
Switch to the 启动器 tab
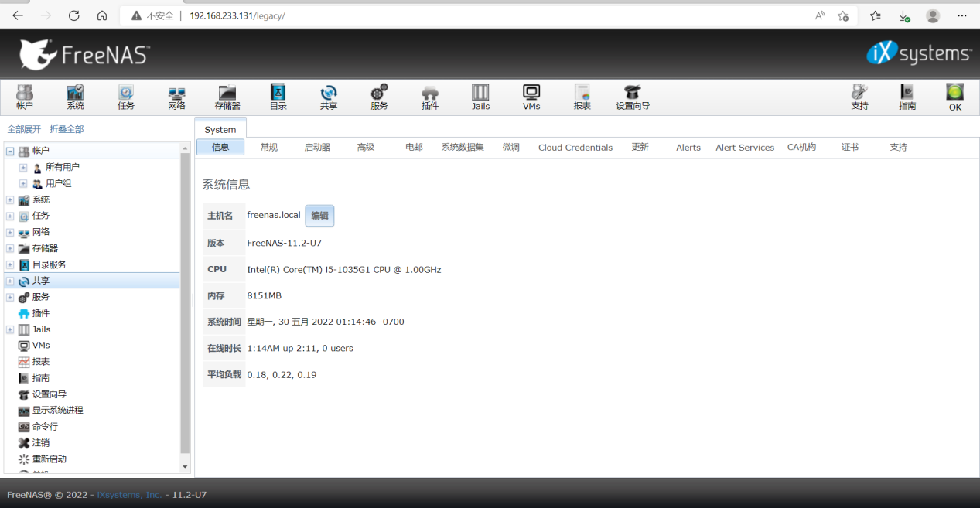click(317, 147)
